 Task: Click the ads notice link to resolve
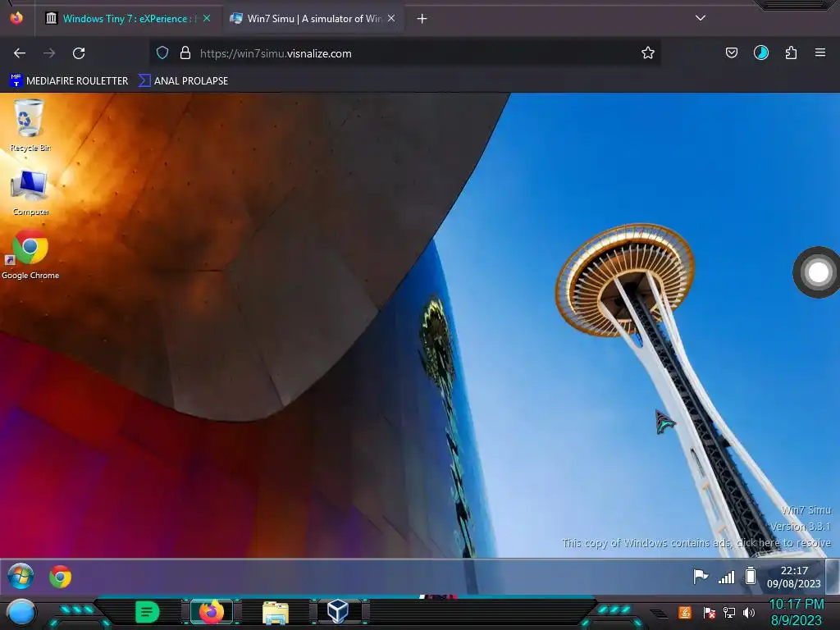point(696,543)
